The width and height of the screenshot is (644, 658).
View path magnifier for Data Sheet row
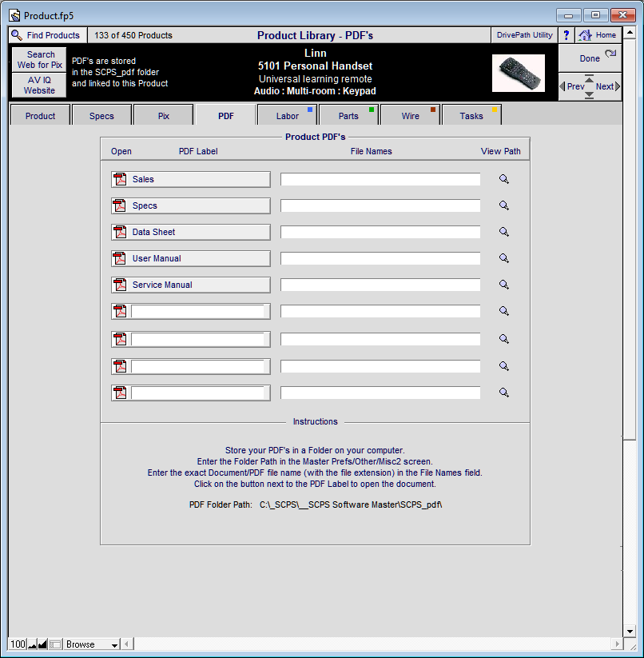(x=504, y=232)
